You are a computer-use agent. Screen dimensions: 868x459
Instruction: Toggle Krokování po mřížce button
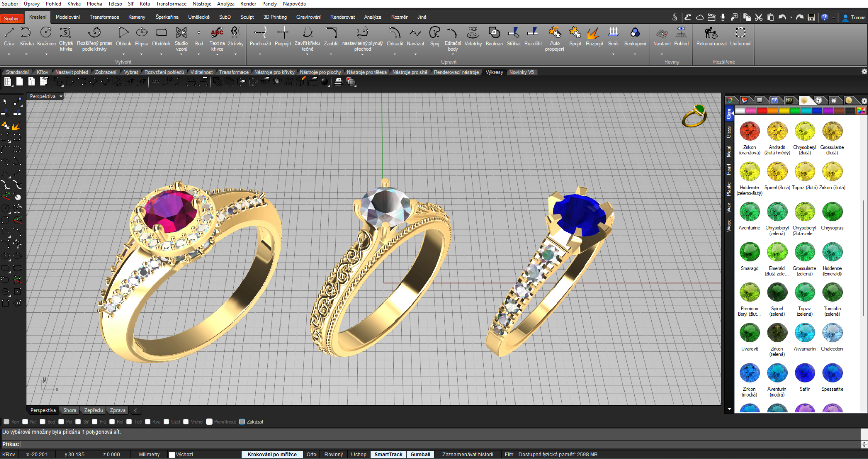272,454
